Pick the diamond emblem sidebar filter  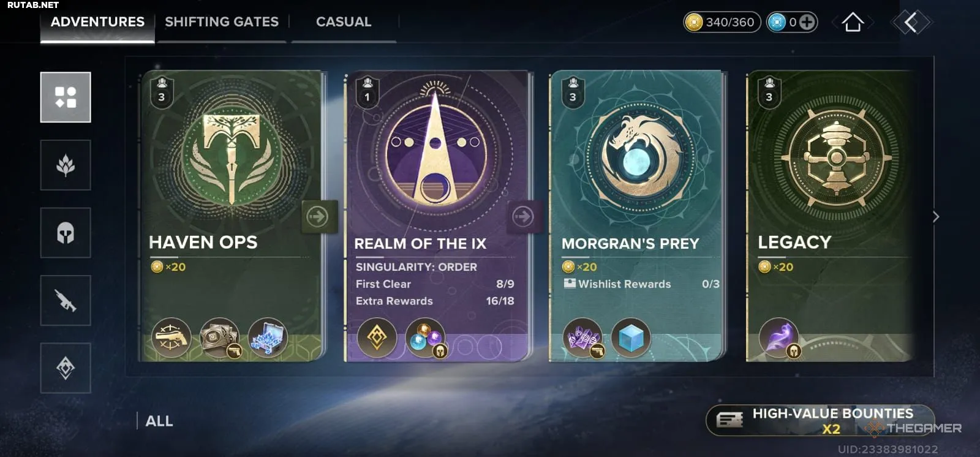point(66,368)
